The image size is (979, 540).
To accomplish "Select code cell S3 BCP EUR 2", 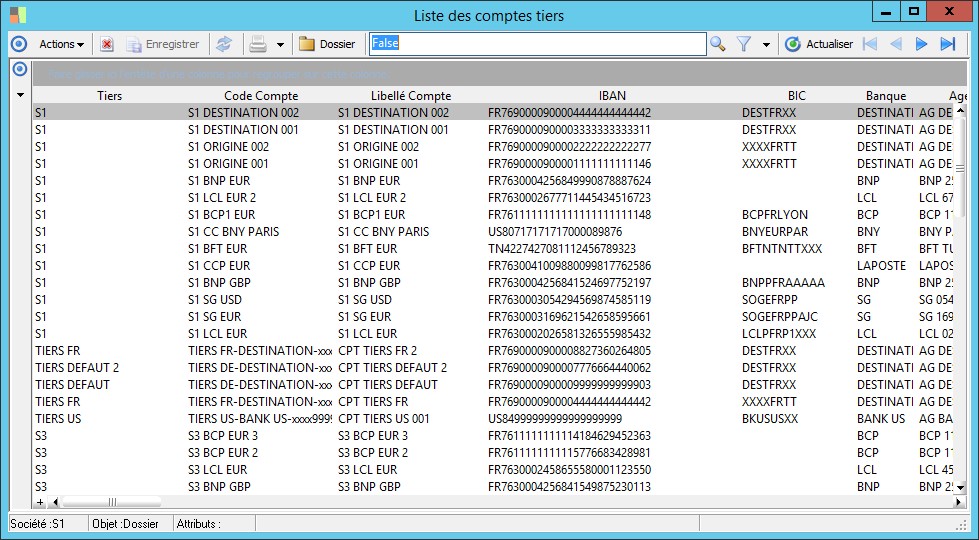I will (x=261, y=452).
